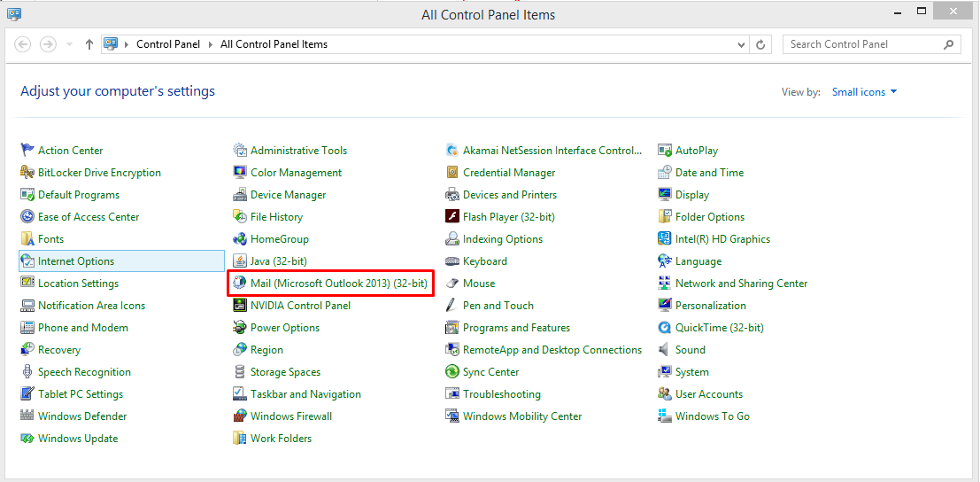Click the Mouse icon

point(452,284)
